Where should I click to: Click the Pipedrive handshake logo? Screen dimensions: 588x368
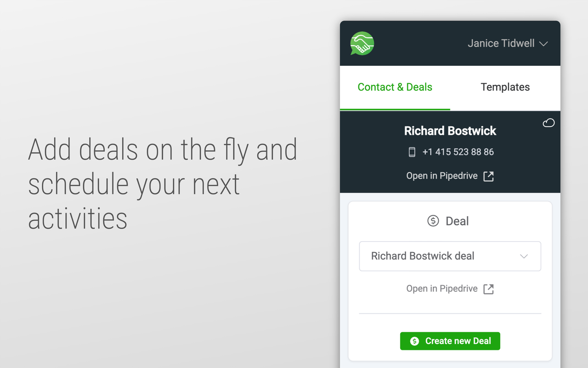click(362, 43)
